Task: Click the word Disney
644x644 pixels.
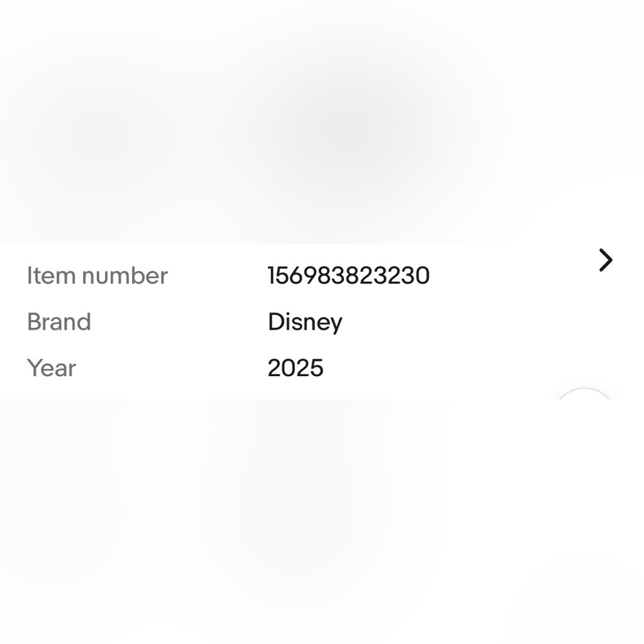Action: point(305,323)
